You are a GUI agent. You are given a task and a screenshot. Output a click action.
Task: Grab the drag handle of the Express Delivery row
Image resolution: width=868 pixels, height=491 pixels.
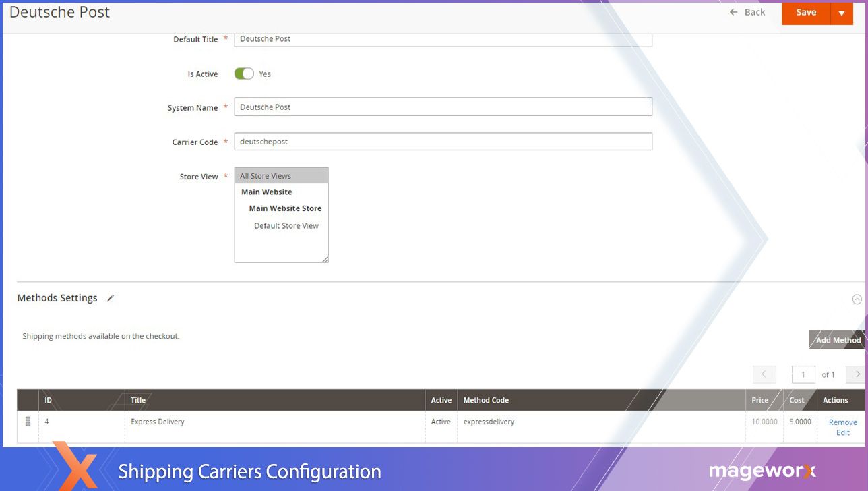pos(28,421)
